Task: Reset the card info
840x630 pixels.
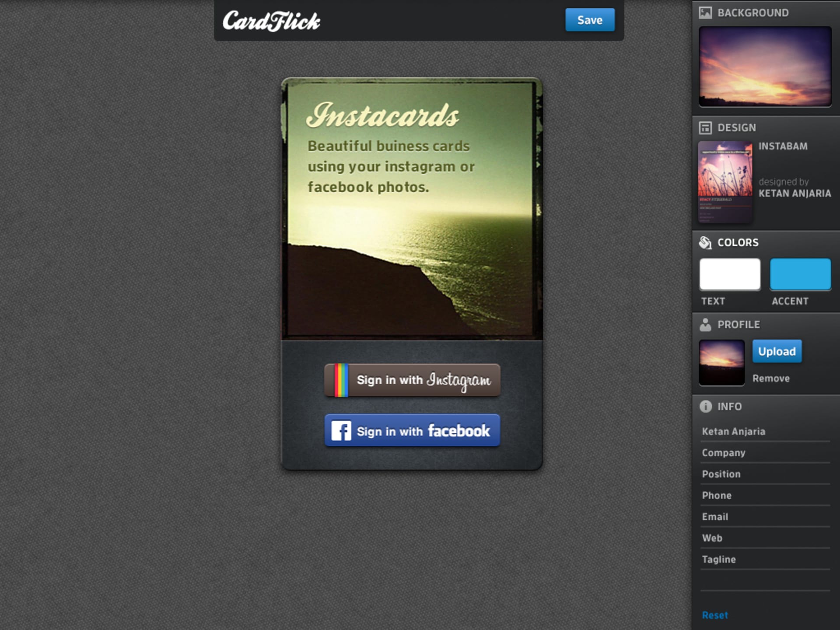Action: 714,615
